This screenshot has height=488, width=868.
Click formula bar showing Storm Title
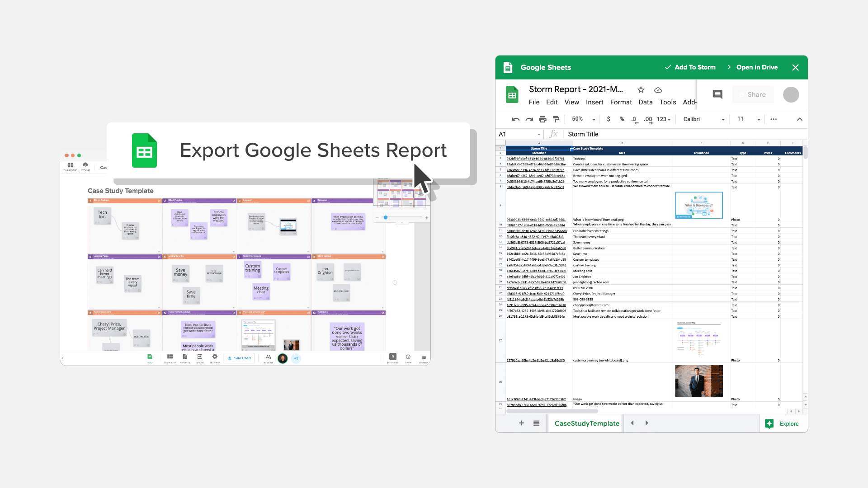tap(685, 134)
